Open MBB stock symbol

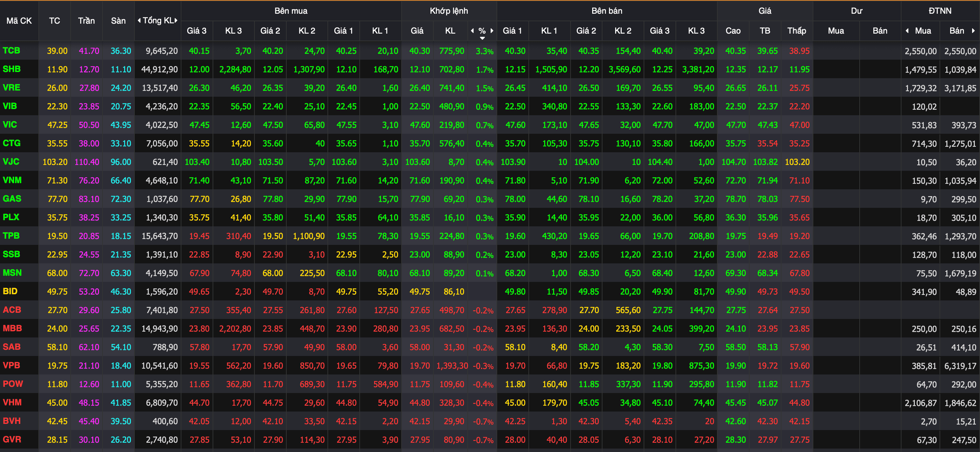pos(12,328)
